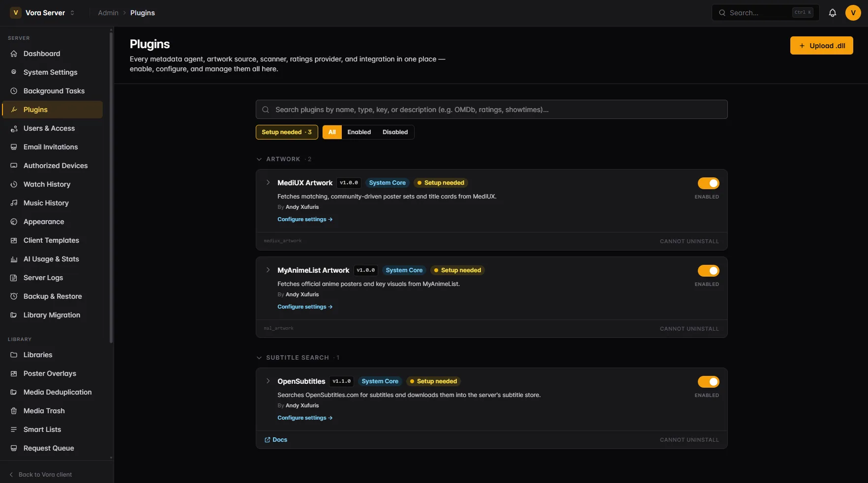Click the global Search box
868x483 pixels.
[x=765, y=13]
